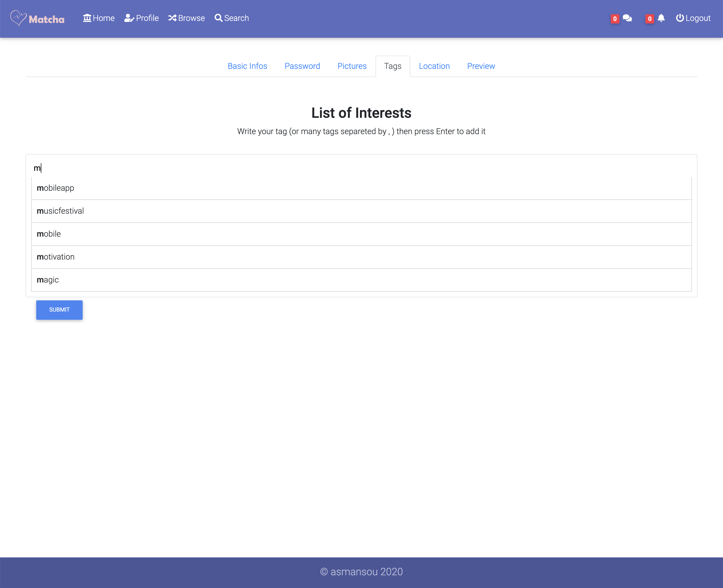Viewport: 723px width, 588px height.
Task: Click the Profile user-edit icon
Action: (129, 18)
